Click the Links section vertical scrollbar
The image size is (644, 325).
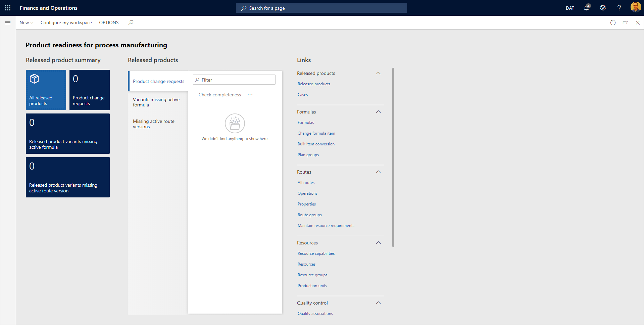point(393,157)
